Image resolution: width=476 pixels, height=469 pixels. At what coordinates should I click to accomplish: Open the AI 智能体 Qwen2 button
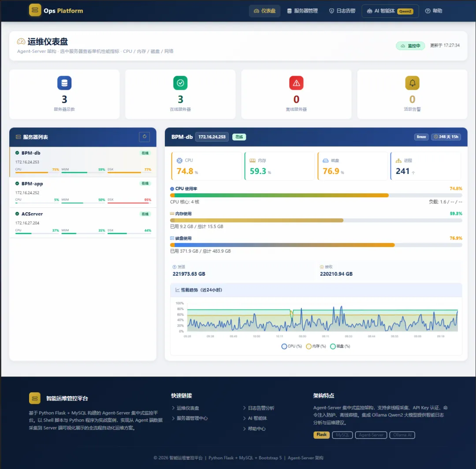390,11
